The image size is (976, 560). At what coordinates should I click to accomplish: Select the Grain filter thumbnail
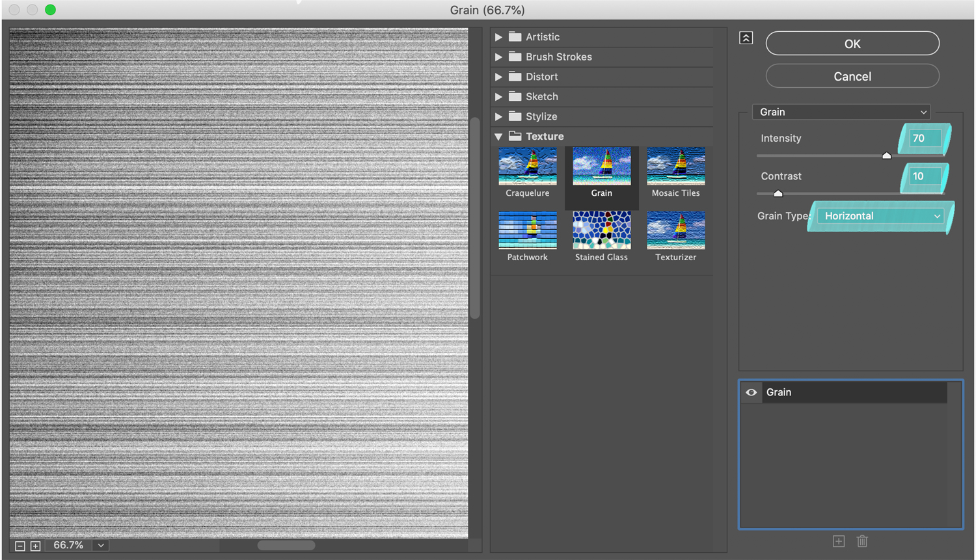pos(601,166)
